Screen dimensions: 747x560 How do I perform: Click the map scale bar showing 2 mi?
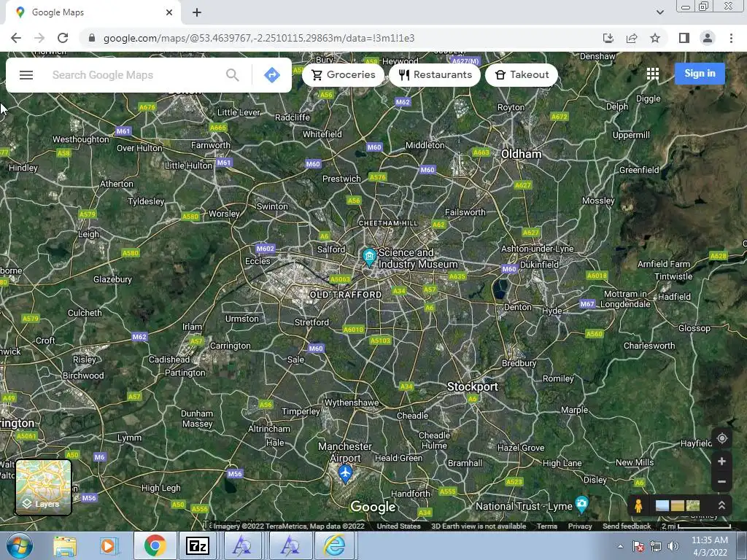(696, 526)
